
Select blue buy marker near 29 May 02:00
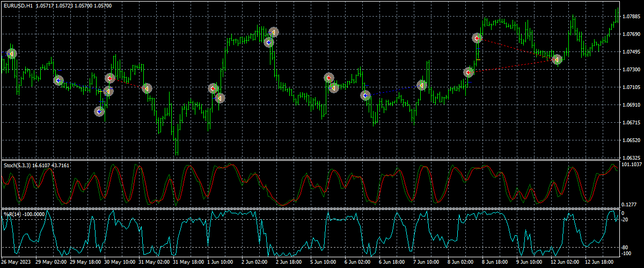point(58,80)
